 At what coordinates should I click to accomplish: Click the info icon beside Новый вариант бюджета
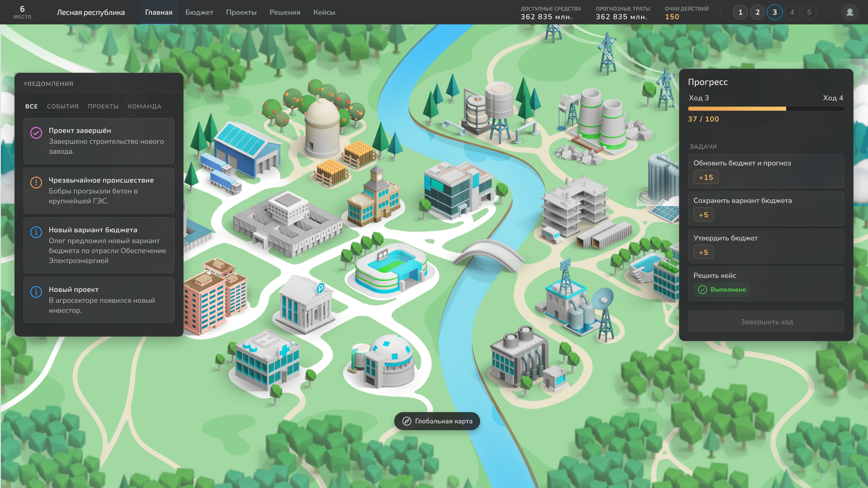36,232
